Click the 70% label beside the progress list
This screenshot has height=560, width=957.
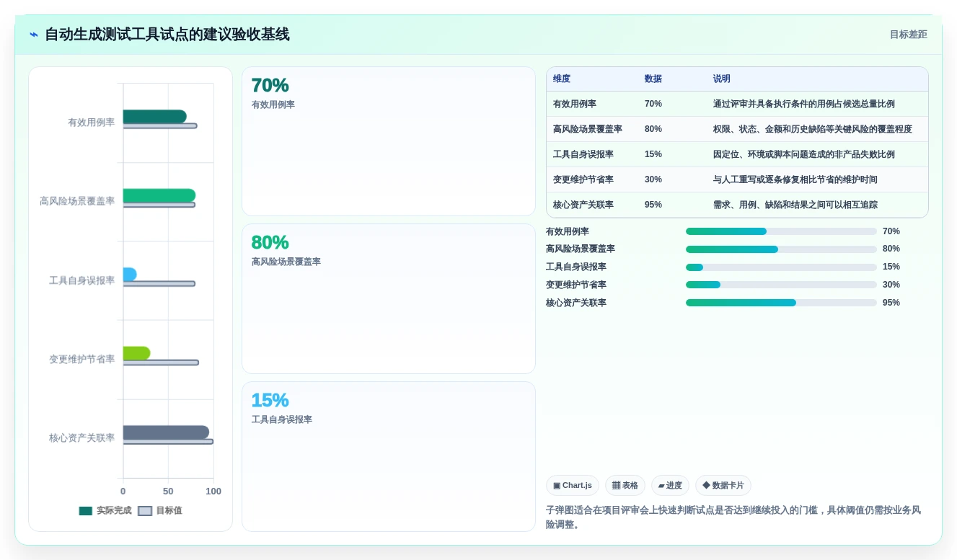point(891,231)
